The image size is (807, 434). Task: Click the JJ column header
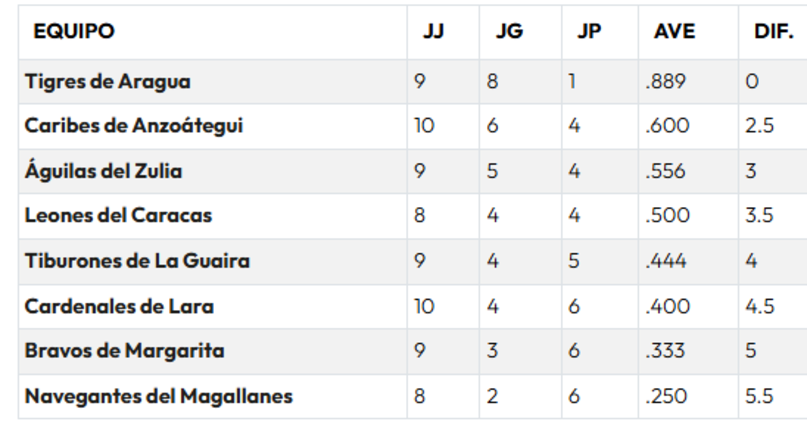point(433,31)
